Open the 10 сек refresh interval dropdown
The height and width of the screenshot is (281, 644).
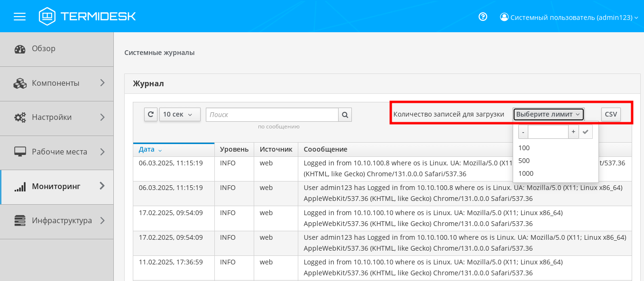tap(180, 114)
